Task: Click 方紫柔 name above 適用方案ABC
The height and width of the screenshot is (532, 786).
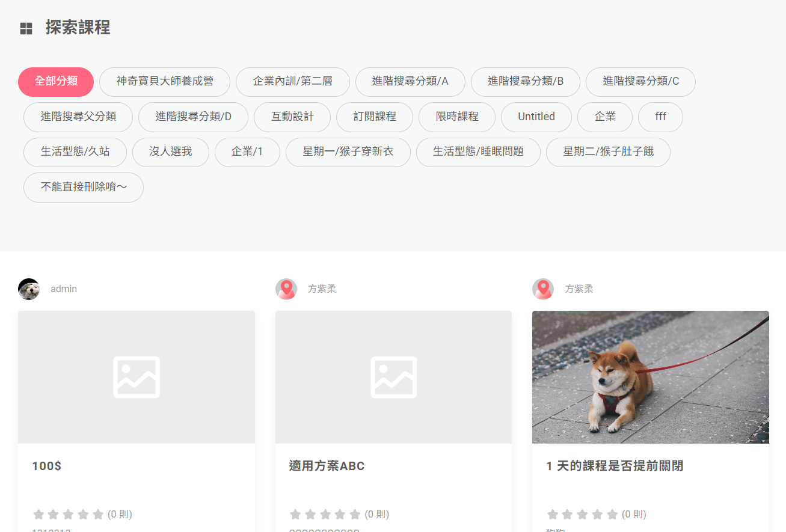Action: click(x=322, y=289)
